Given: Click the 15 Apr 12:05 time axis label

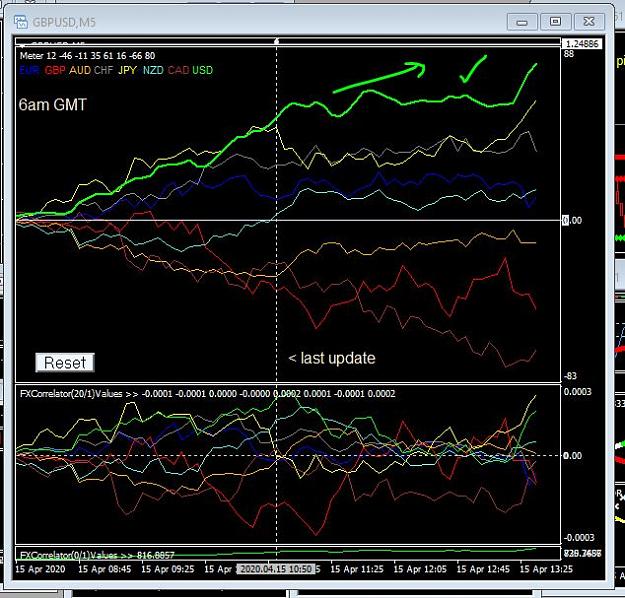Looking at the screenshot, I should coord(420,569).
